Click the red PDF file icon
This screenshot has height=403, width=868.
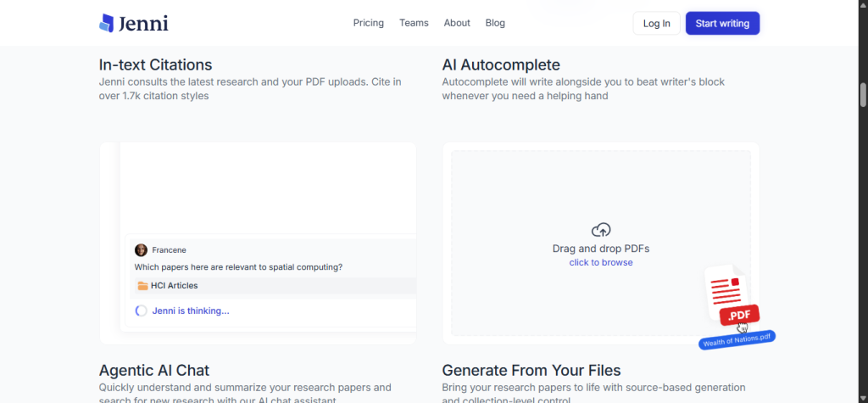[732, 296]
